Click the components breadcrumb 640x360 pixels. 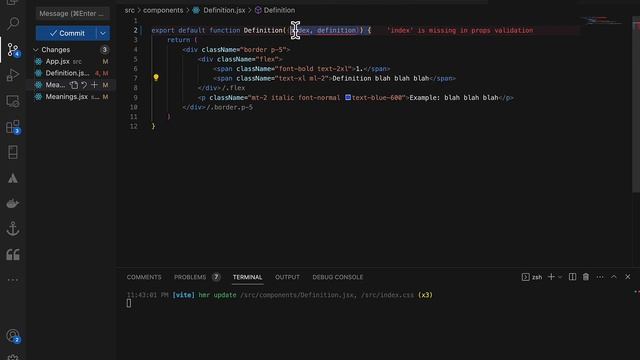163,10
